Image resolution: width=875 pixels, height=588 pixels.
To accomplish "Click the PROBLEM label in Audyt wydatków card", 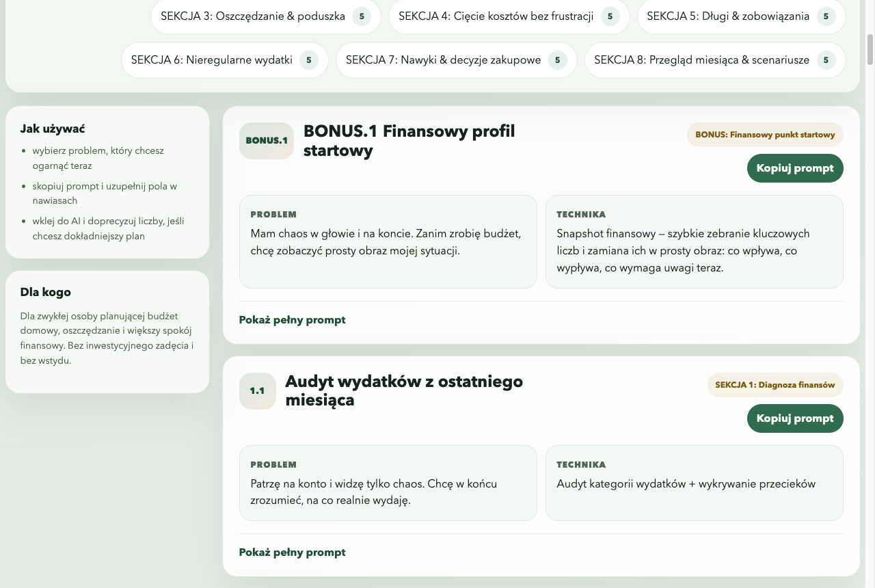I will 273,465.
